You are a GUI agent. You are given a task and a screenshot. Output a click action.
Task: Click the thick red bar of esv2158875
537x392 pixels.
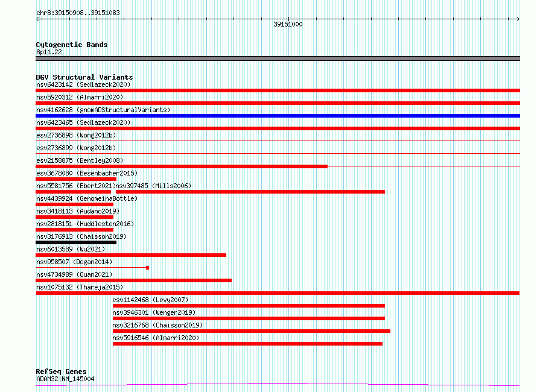[182, 166]
